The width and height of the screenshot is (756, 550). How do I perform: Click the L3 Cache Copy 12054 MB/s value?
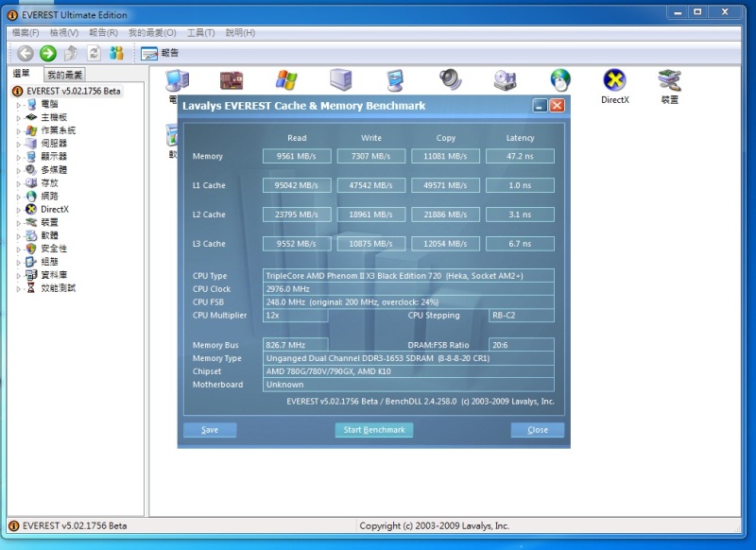click(x=445, y=244)
